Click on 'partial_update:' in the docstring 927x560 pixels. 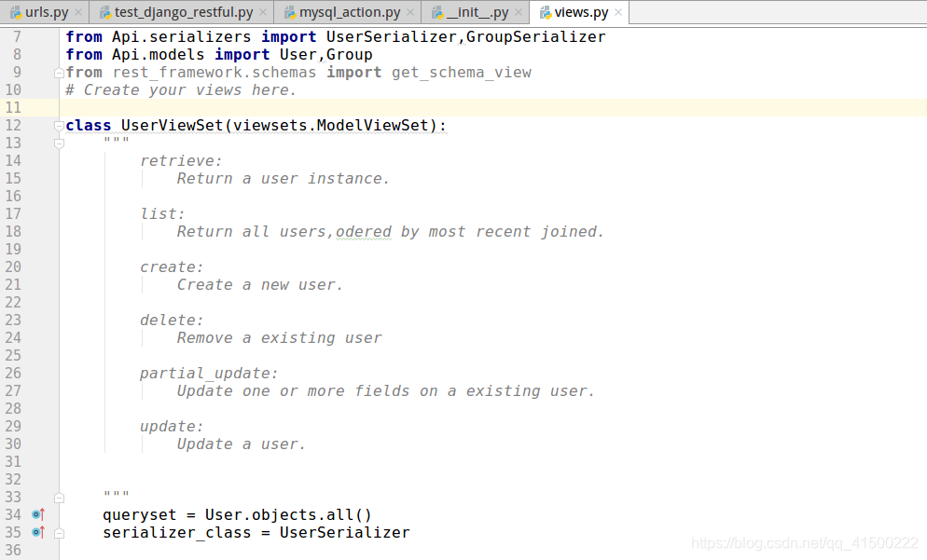(209, 374)
